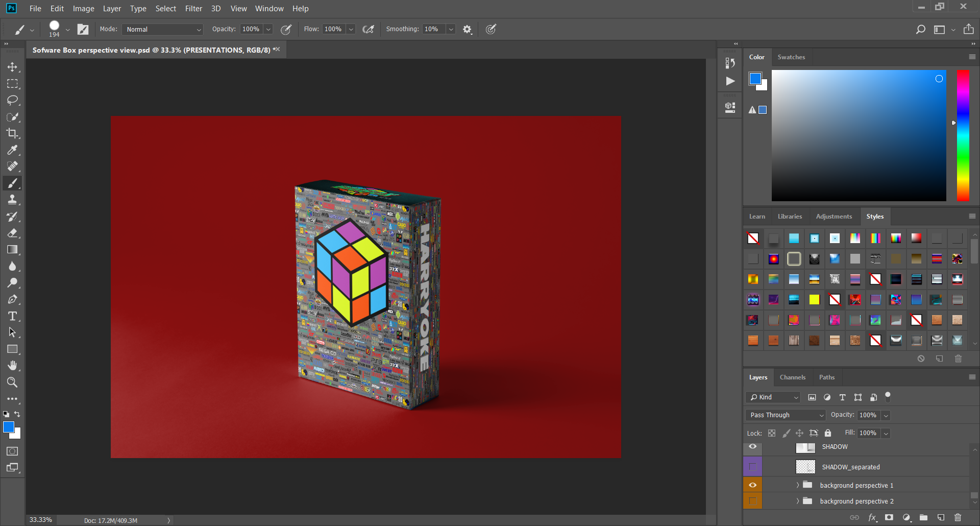Image resolution: width=980 pixels, height=526 pixels.
Task: Toggle the brush settings panel button
Action: [83, 30]
